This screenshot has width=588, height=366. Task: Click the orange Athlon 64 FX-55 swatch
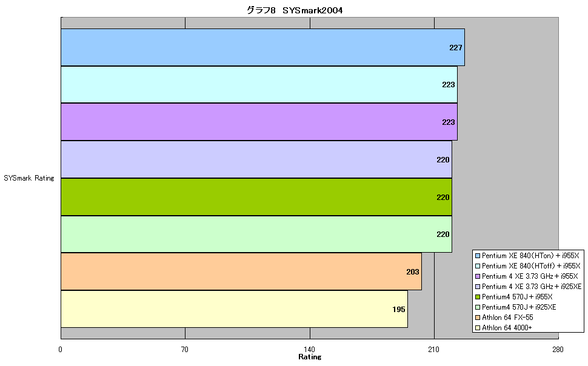click(478, 318)
